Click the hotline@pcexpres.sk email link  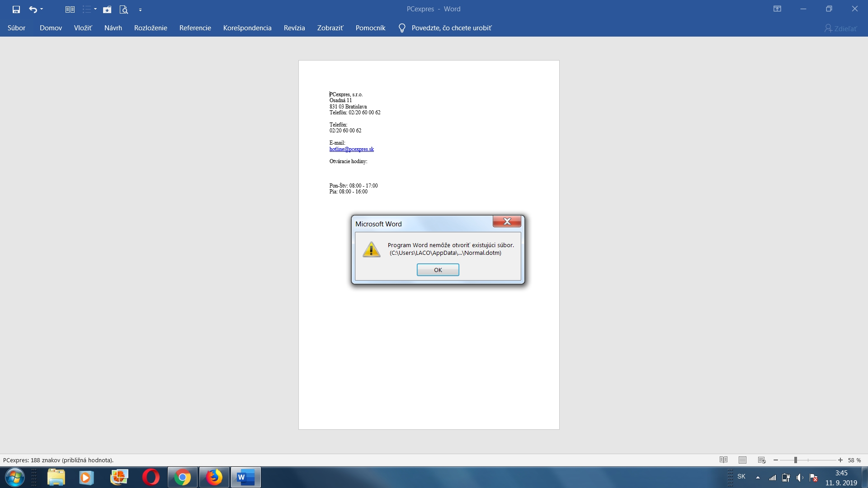(351, 149)
